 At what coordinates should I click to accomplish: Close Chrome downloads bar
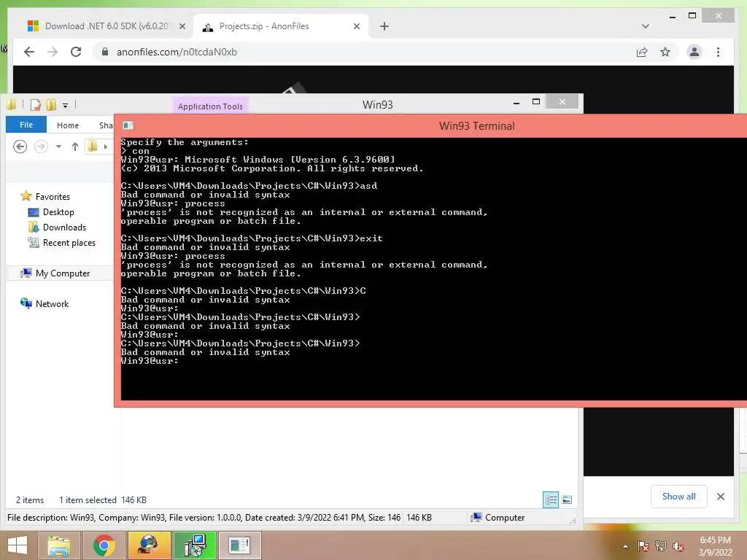(x=720, y=497)
